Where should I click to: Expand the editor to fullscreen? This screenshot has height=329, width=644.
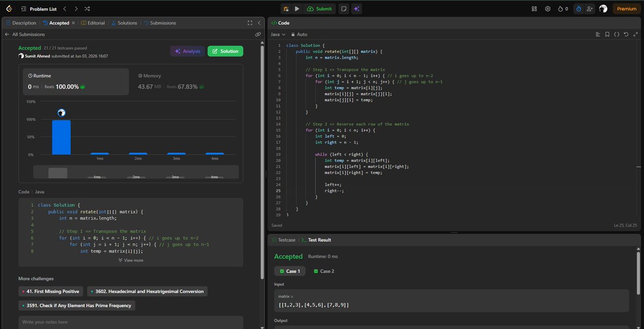635,34
